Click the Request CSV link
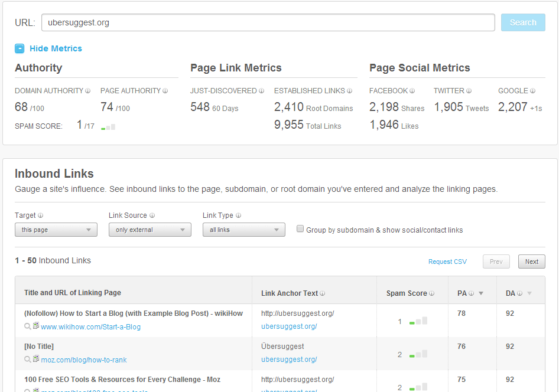559x392 pixels. pos(447,262)
